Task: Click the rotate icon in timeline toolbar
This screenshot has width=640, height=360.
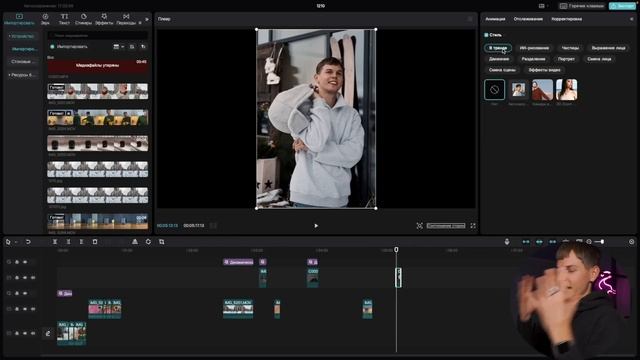Action: pos(148,242)
